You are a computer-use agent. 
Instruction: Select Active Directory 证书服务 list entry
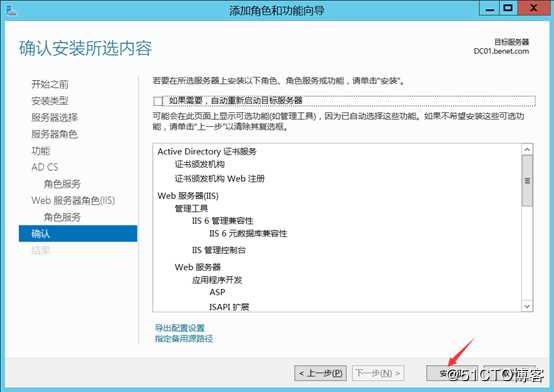(x=207, y=152)
